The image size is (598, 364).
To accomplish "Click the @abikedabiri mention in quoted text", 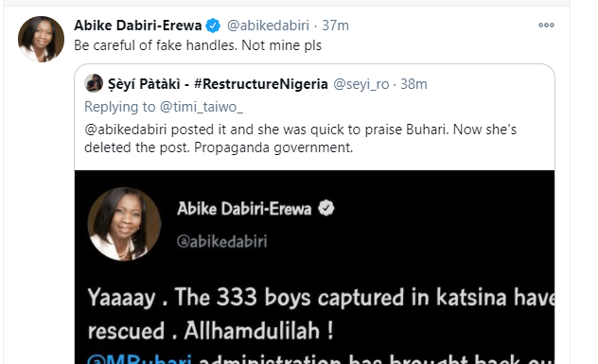I will click(126, 130).
